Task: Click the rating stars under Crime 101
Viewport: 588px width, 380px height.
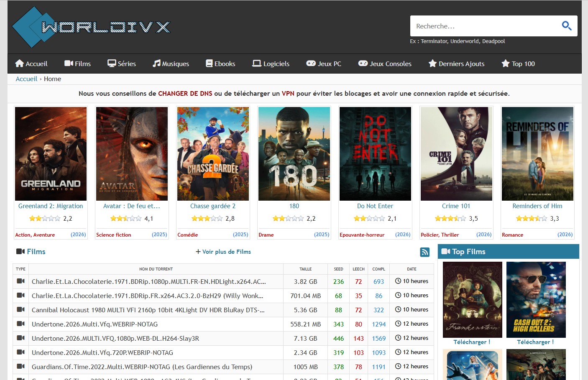Action: (450, 218)
